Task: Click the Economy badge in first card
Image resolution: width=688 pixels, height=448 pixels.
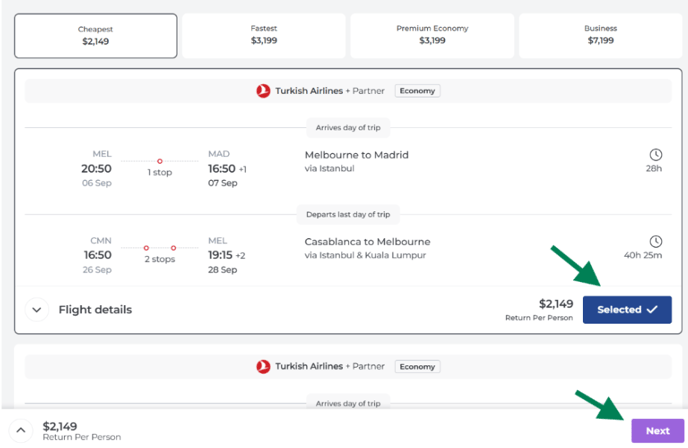Action: pyautogui.click(x=417, y=91)
